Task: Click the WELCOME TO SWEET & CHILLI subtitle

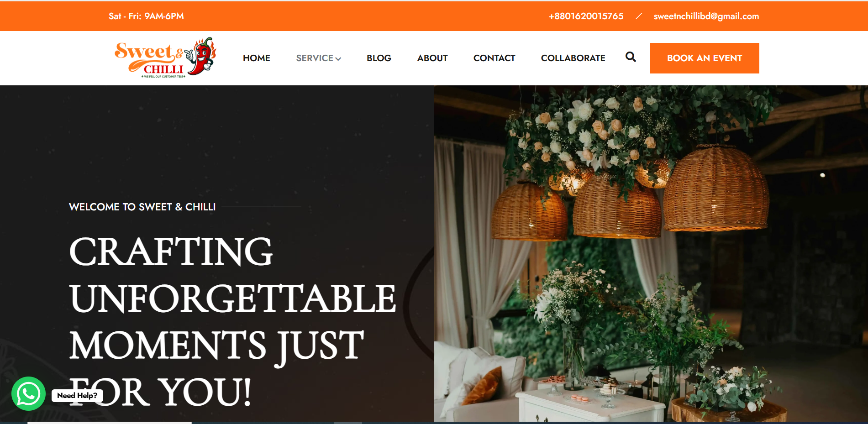Action: click(x=142, y=207)
